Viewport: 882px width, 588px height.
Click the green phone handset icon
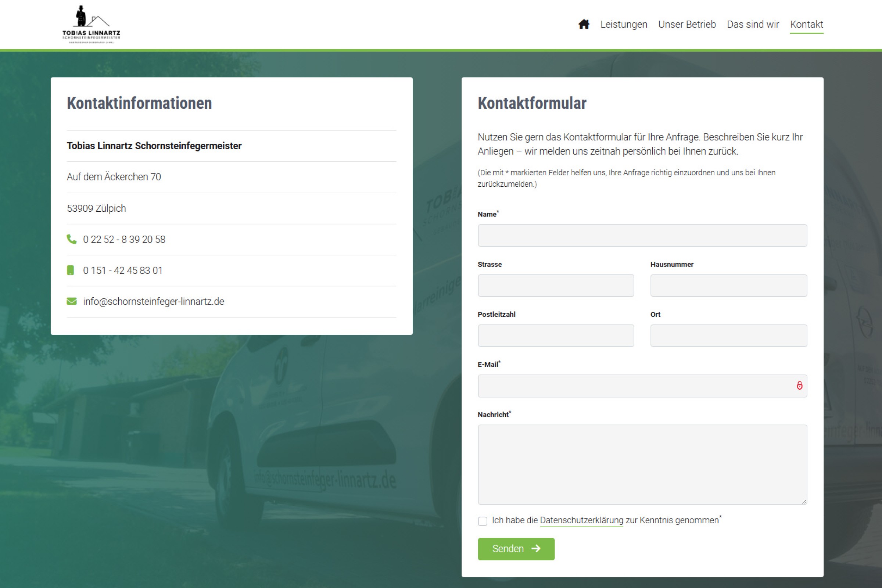[x=71, y=239]
